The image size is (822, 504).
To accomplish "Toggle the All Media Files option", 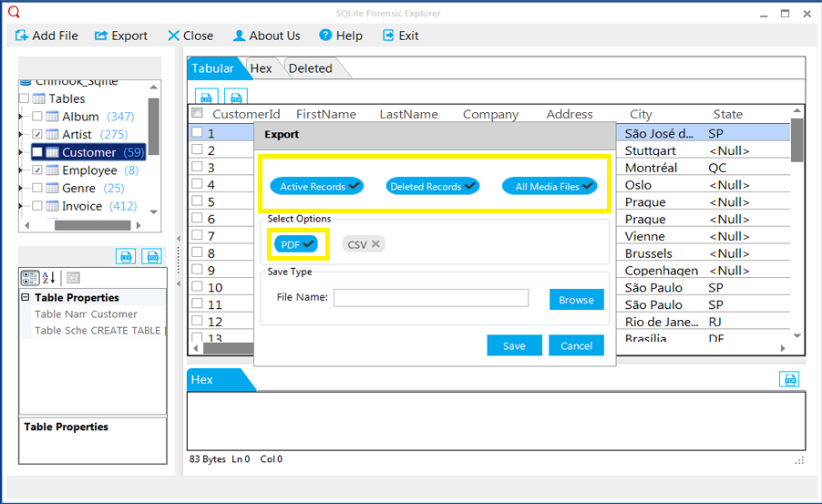I will [x=550, y=186].
